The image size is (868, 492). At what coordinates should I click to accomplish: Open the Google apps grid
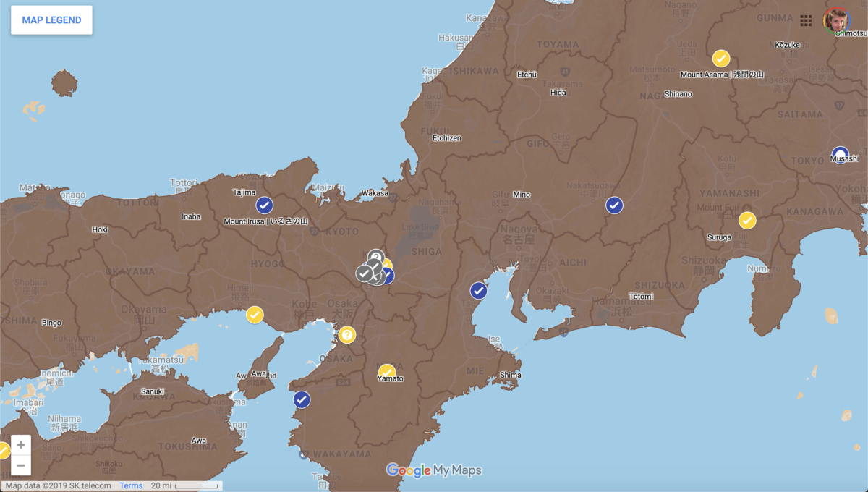(806, 20)
